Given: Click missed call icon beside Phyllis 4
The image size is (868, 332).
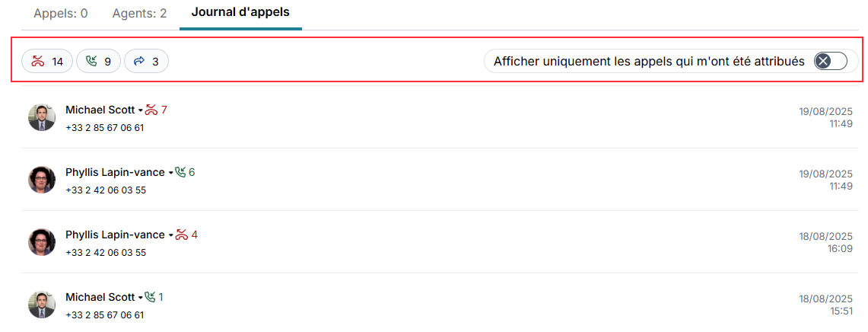Looking at the screenshot, I should point(181,235).
